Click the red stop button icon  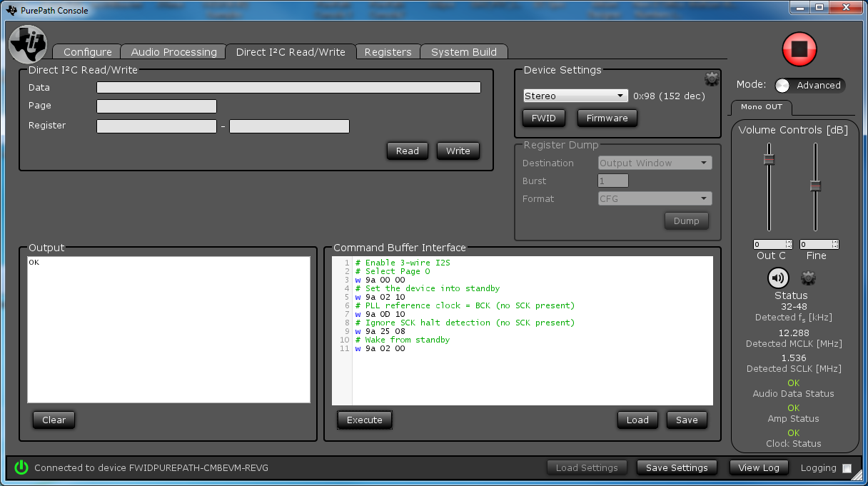click(799, 49)
